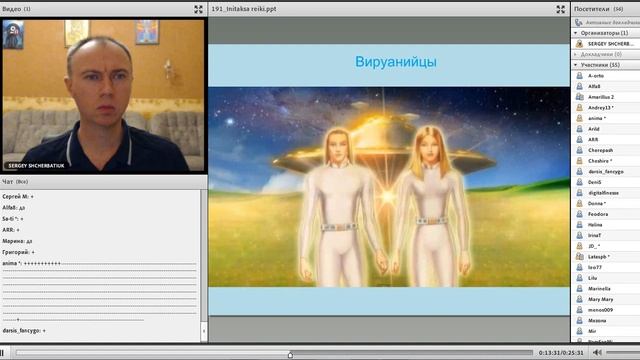Image resolution: width=640 pixels, height=360 pixels.
Task: Click the participant icon beside DeniS
Action: pos(579,182)
